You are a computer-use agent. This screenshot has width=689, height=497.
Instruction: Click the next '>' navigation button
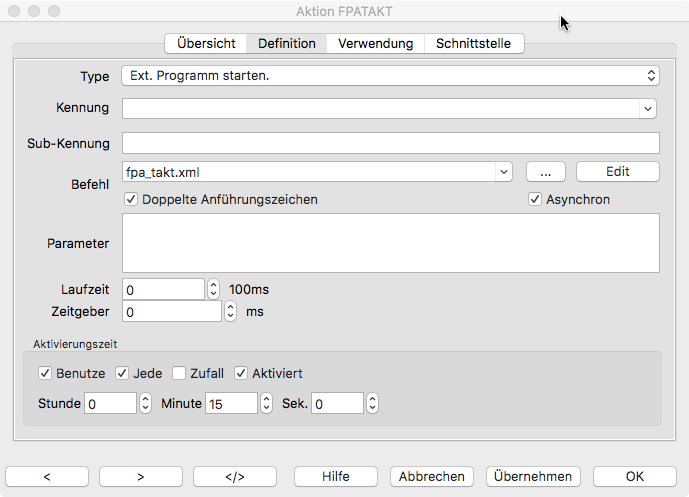pyautogui.click(x=141, y=476)
